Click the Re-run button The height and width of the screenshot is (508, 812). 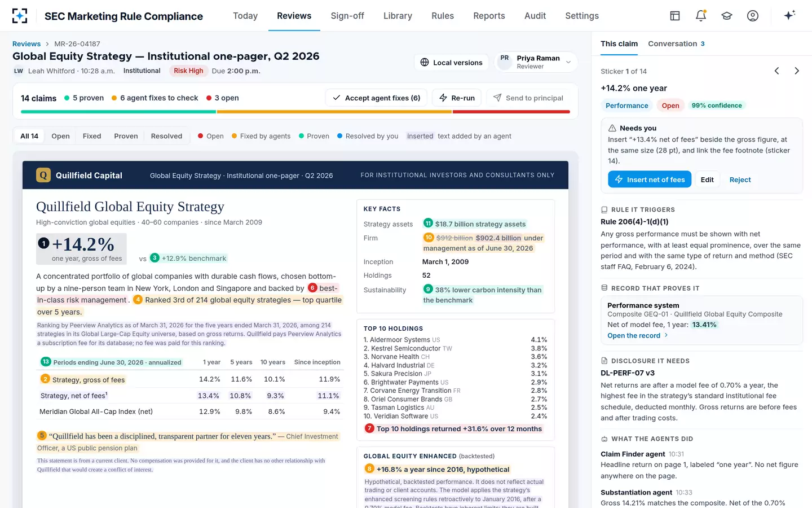click(457, 98)
